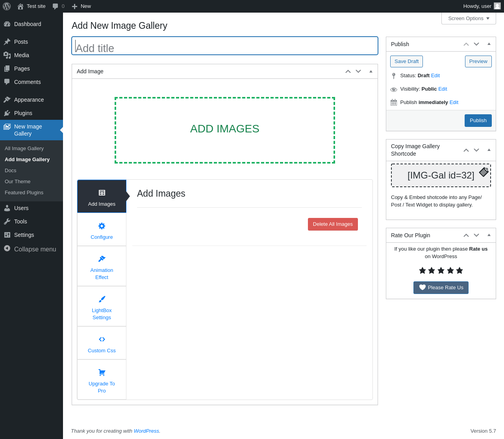The height and width of the screenshot is (439, 504).
Task: Open Screen Options dropdown
Action: (x=469, y=19)
